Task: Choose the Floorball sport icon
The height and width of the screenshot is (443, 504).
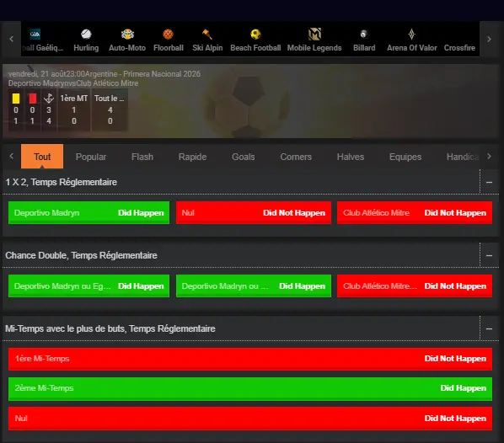Action: click(x=168, y=34)
